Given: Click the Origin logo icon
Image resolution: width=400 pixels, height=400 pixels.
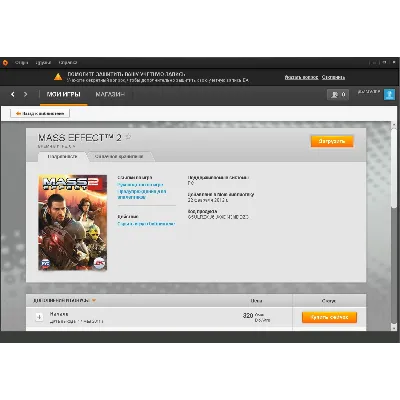Looking at the screenshot, I should (5, 63).
